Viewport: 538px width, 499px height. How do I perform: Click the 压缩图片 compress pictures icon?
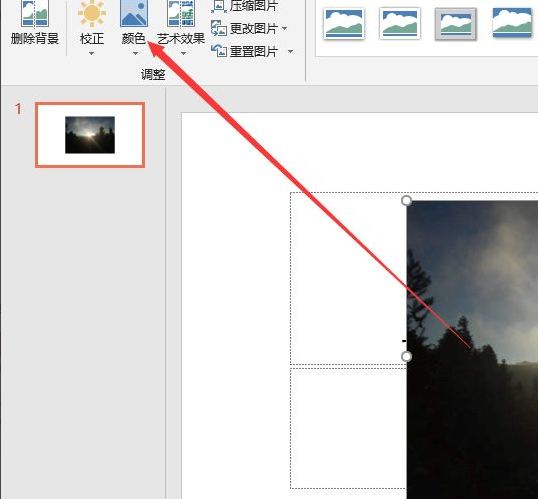219,6
